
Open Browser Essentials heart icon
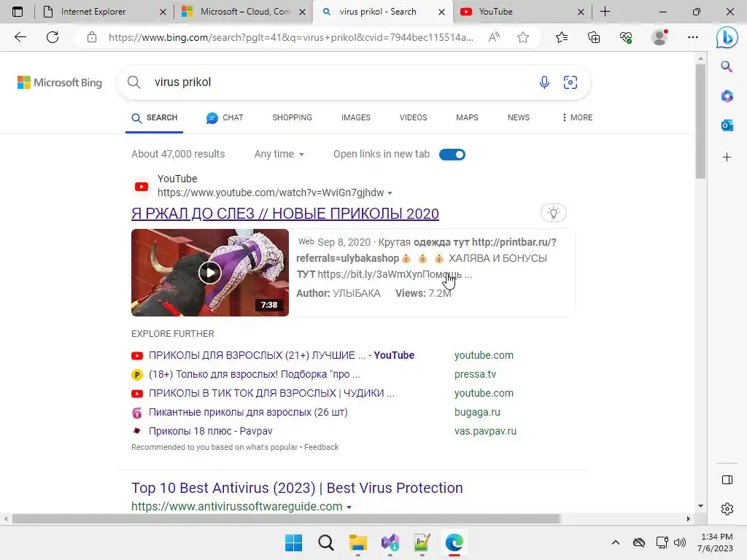pyautogui.click(x=626, y=37)
